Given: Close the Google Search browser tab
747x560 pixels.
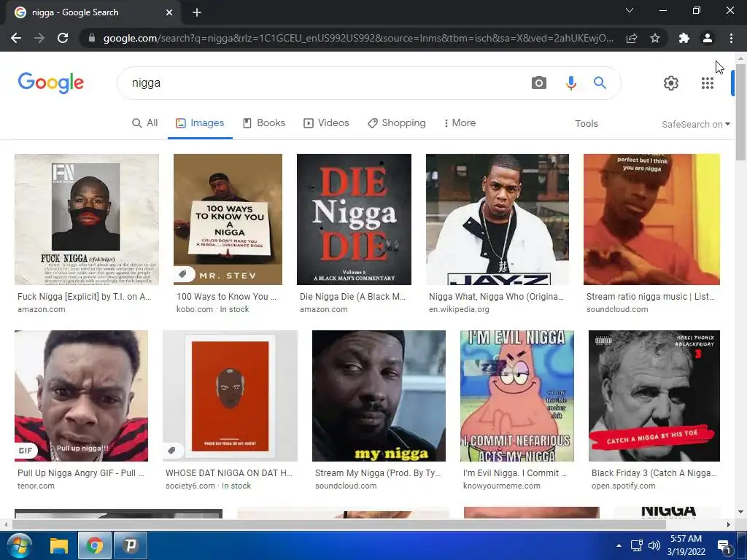Looking at the screenshot, I should coord(169,12).
